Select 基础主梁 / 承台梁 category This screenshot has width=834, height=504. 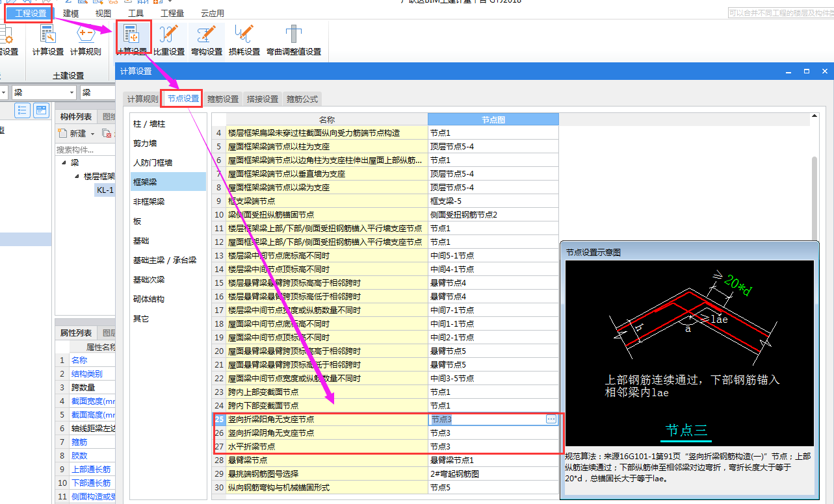coord(168,260)
